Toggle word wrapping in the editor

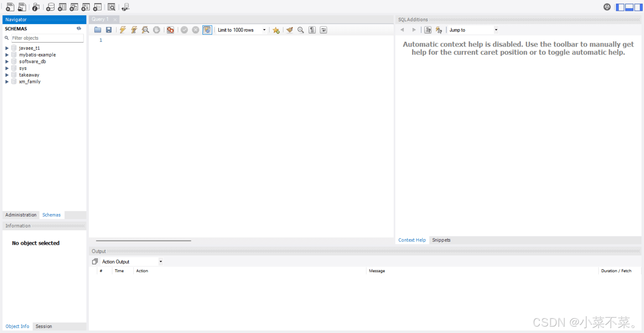coord(323,30)
